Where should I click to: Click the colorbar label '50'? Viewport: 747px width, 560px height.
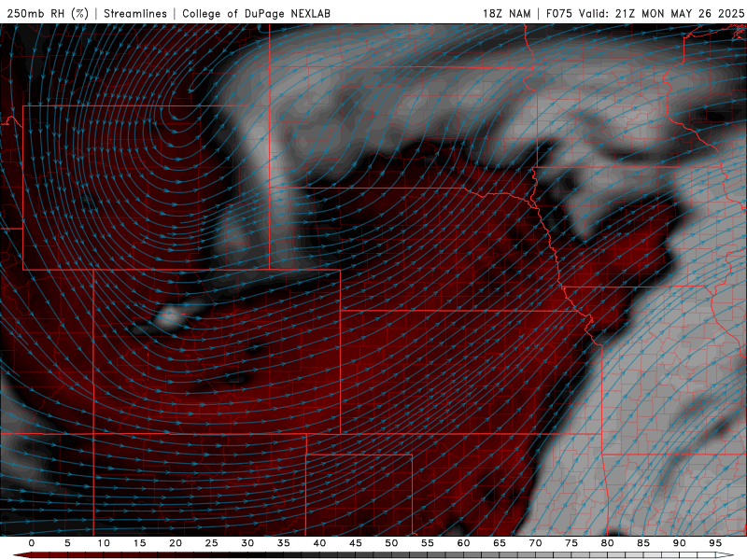(x=391, y=543)
